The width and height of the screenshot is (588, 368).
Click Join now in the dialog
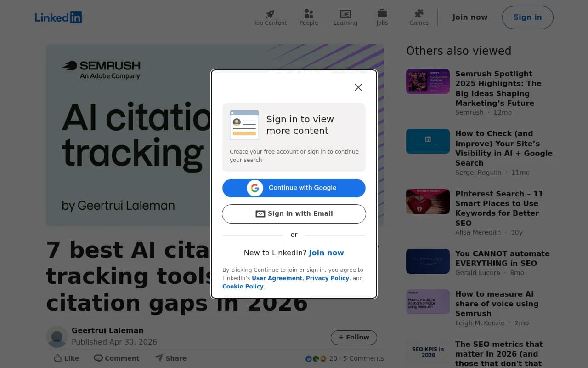pos(326,253)
